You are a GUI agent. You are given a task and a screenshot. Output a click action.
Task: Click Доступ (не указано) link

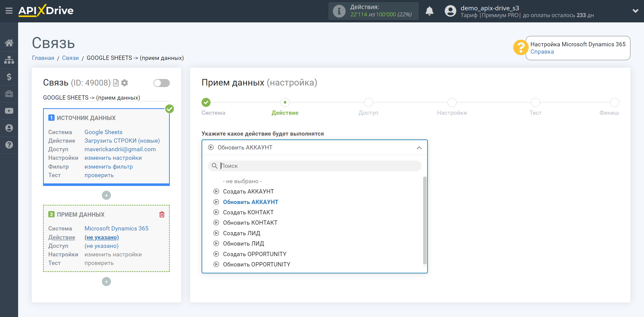101,246
